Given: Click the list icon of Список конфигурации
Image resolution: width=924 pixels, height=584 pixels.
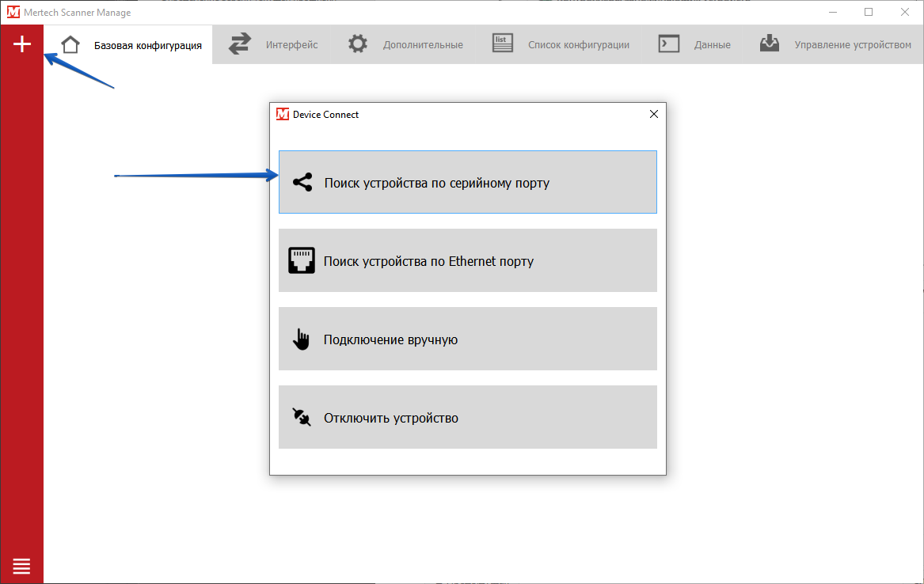Looking at the screenshot, I should [x=503, y=44].
